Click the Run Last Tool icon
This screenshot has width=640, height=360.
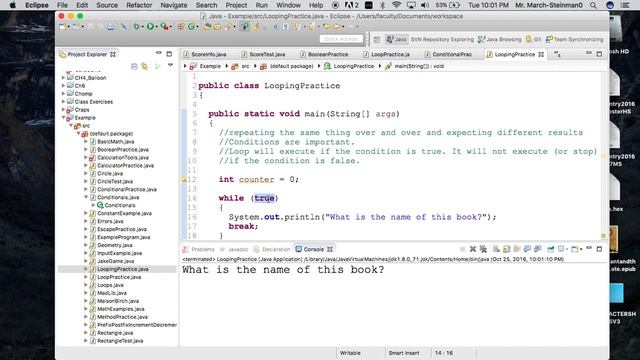point(164,27)
